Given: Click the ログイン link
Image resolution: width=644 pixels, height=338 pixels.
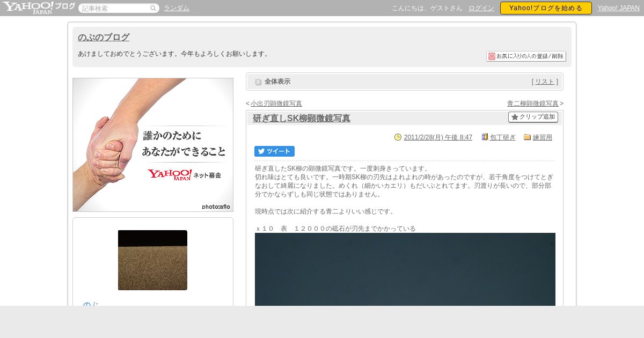Looking at the screenshot, I should (481, 8).
